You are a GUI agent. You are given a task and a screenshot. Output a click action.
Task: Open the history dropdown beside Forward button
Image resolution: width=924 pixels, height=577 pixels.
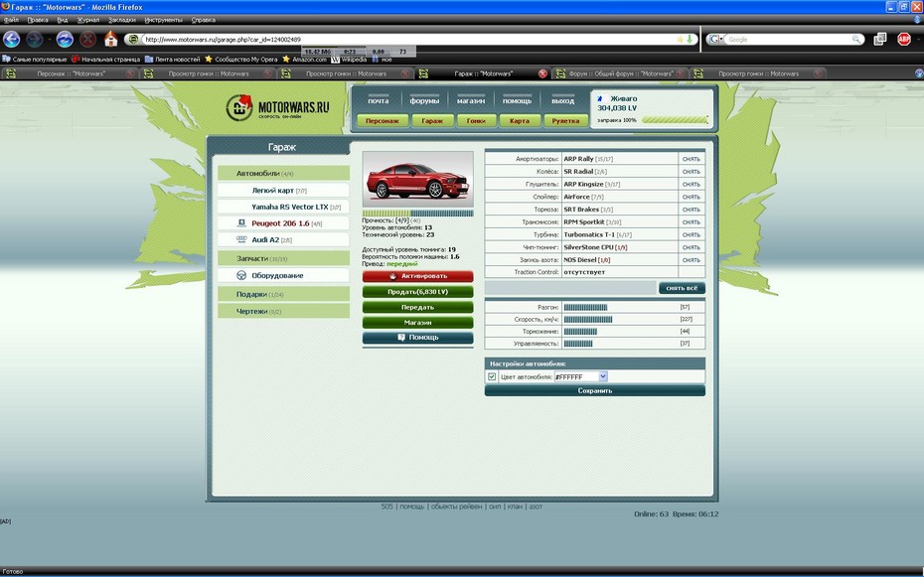pos(50,40)
